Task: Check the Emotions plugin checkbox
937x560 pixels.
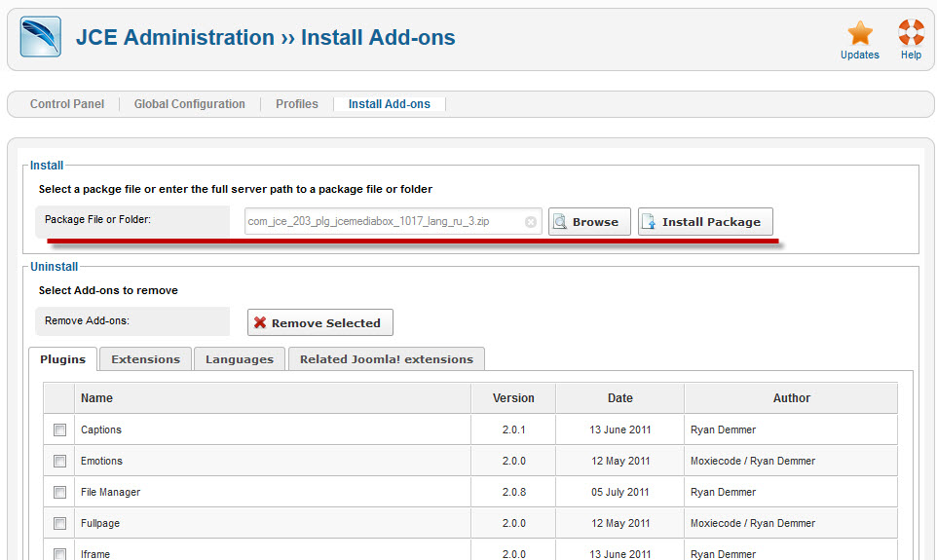Action: (x=59, y=461)
